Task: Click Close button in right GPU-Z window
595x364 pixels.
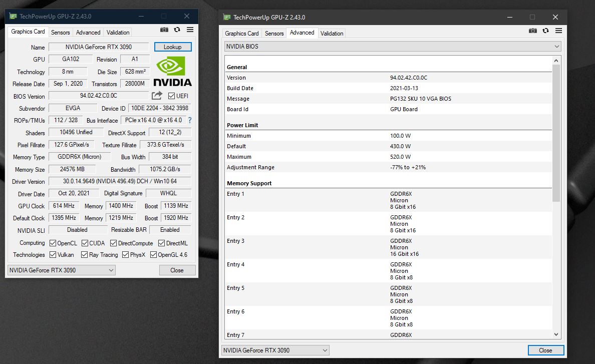Action: coord(546,350)
